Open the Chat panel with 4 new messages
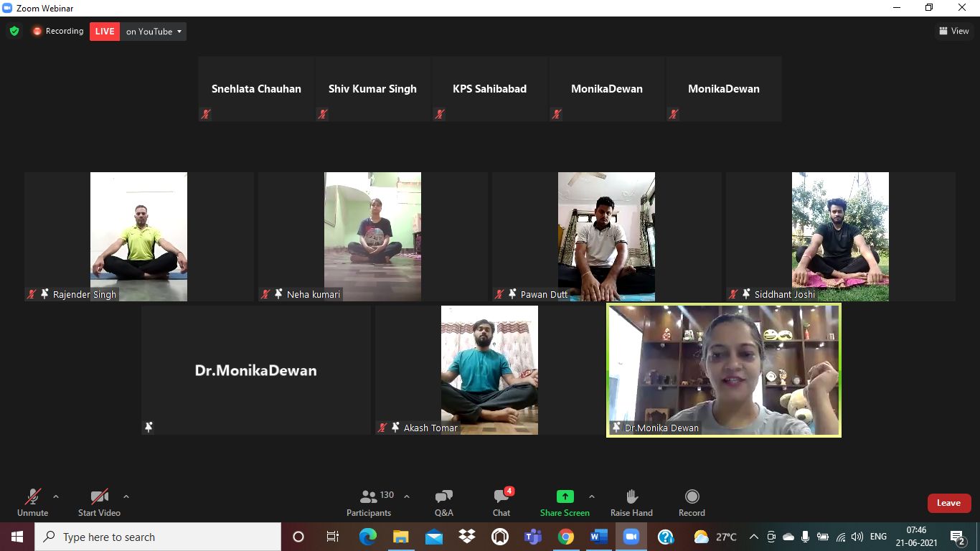 (x=501, y=501)
